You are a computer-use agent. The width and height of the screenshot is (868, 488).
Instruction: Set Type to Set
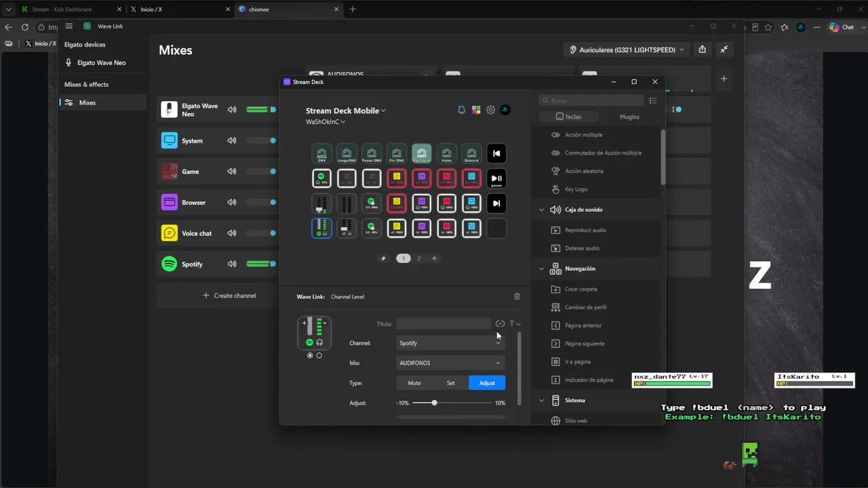point(450,383)
